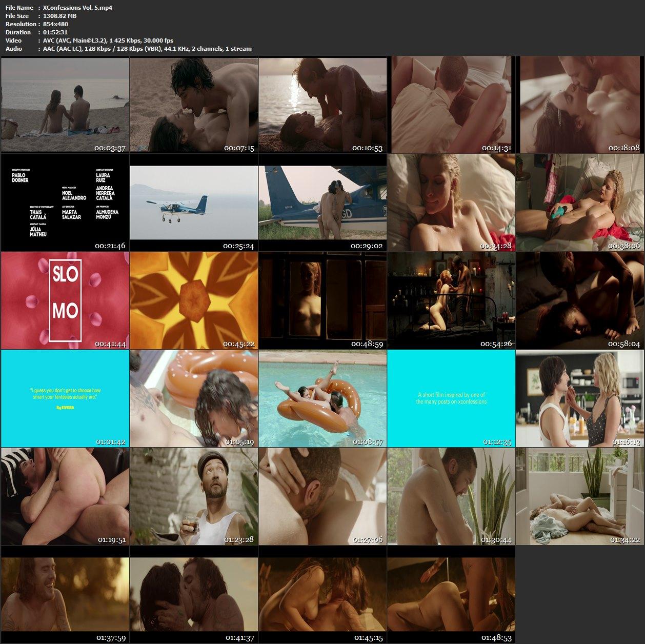
Task: Select the cyan quote card at 01:01:42
Action: click(x=65, y=398)
